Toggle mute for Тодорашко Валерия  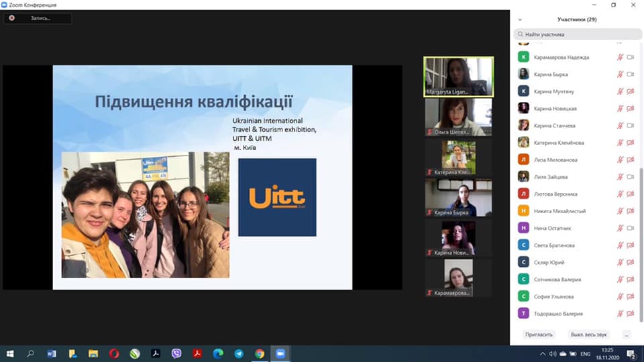tap(620, 314)
